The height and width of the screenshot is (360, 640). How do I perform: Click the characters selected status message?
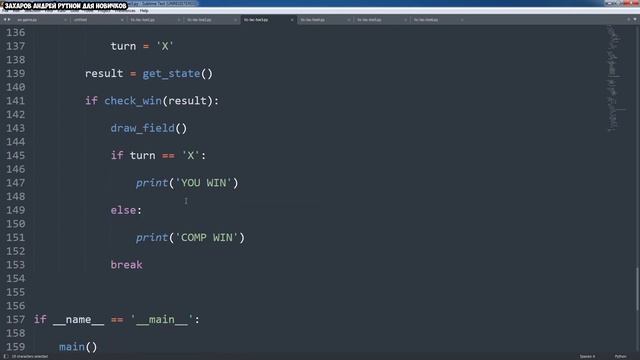(x=29, y=356)
